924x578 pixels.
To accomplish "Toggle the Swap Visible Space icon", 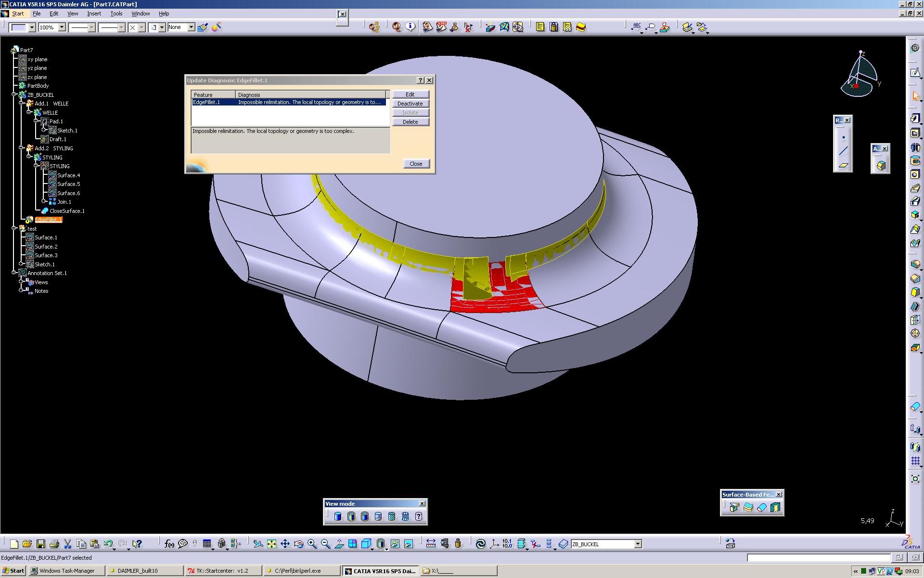I will [408, 544].
